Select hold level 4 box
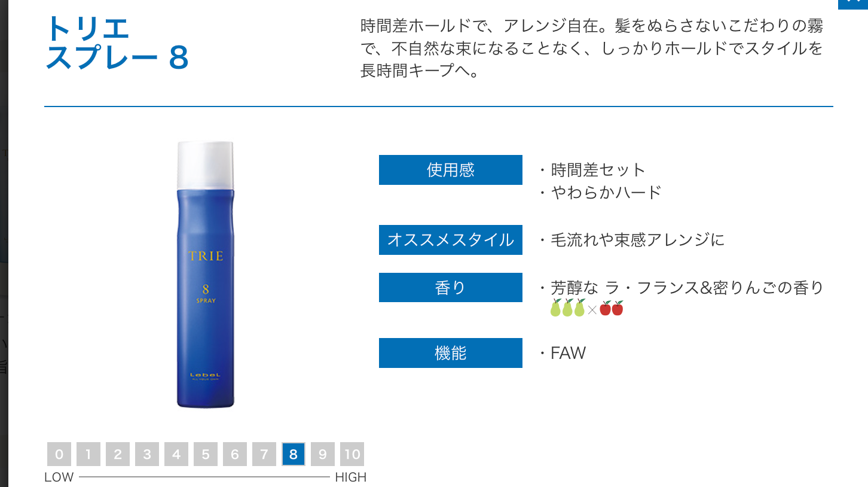The image size is (868, 487). click(176, 455)
